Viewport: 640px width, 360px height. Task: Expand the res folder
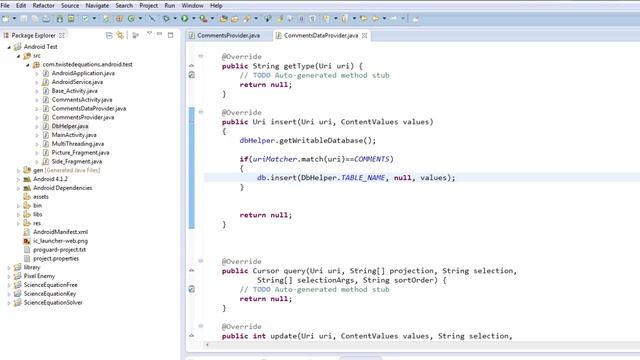[18, 224]
